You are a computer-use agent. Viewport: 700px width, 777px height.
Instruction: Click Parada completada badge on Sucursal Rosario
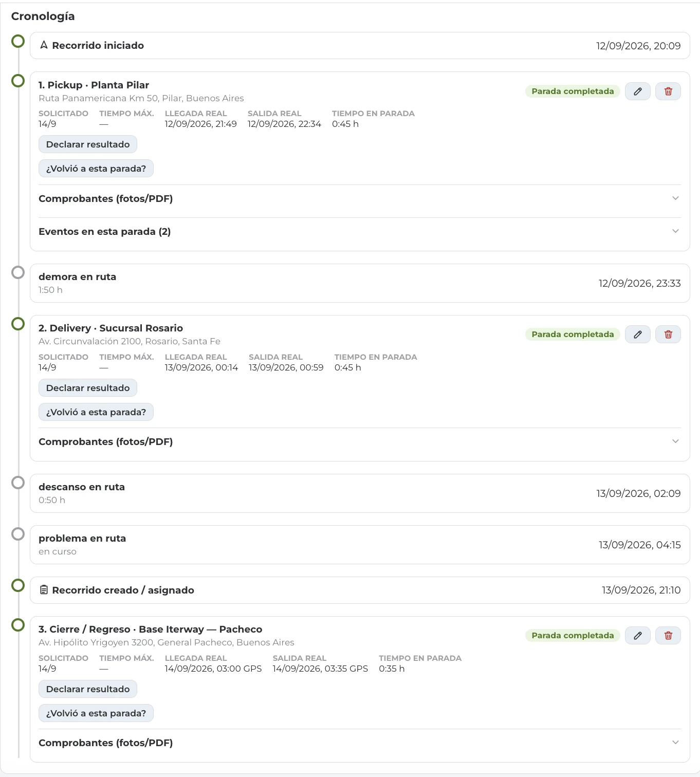573,335
